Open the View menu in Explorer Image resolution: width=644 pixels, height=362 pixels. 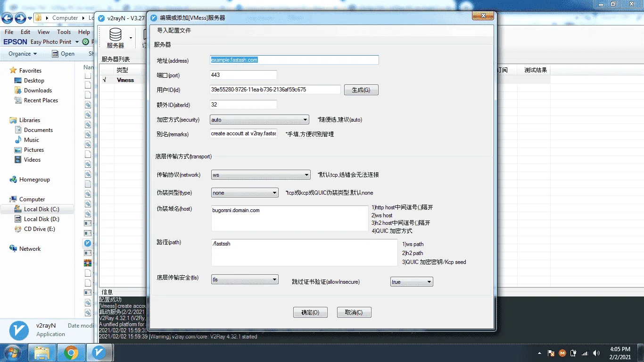44,32
